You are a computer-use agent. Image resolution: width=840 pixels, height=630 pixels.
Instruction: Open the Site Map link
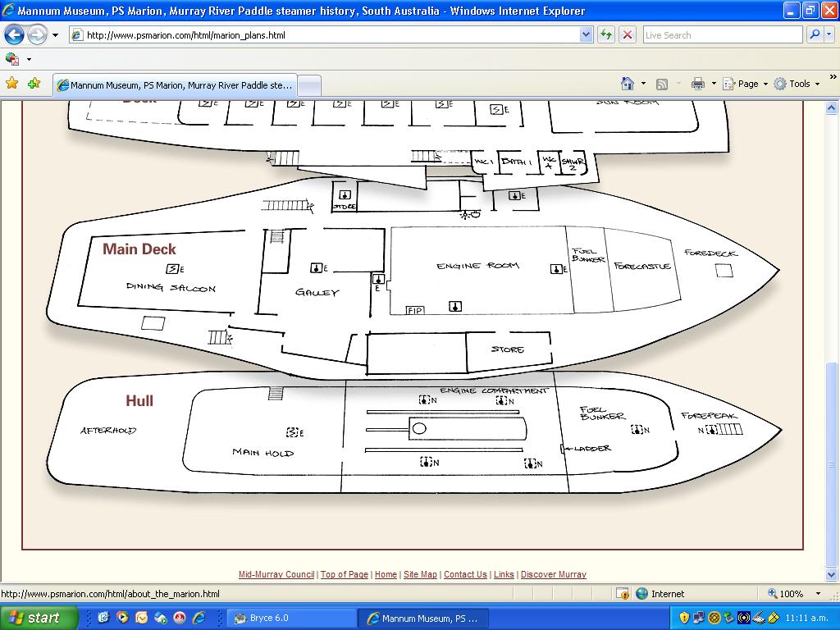[420, 574]
